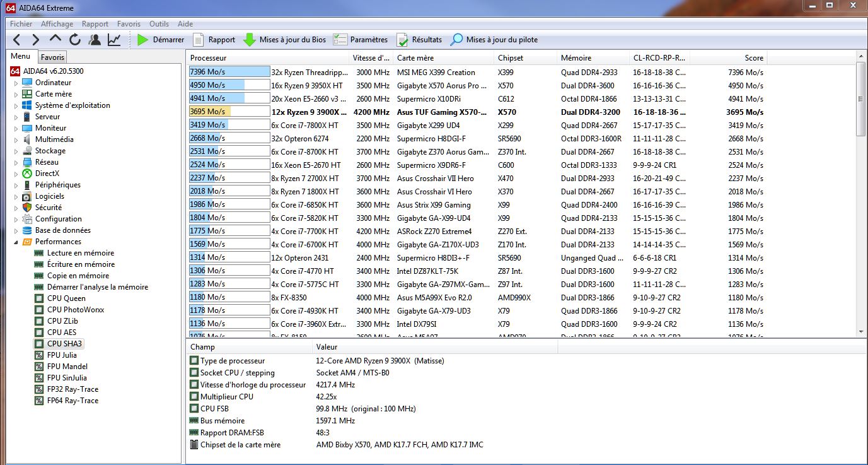Expand the Multimédia tree node

coord(16,139)
